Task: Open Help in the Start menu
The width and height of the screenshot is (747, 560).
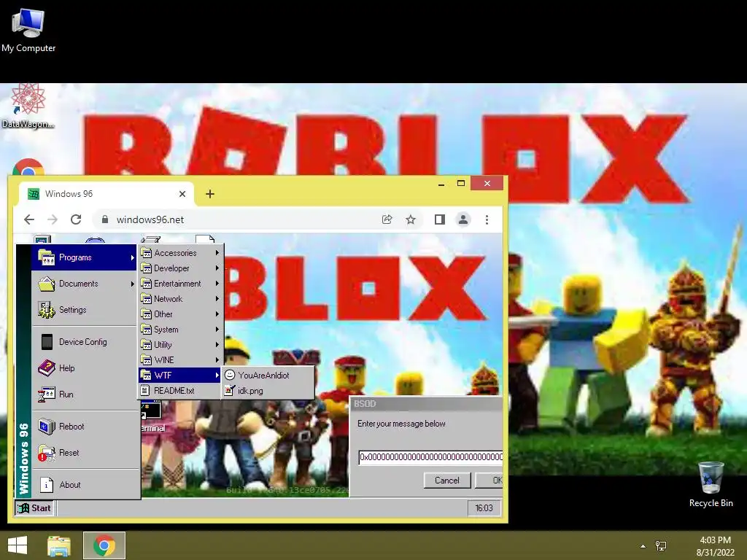Action: (x=85, y=368)
